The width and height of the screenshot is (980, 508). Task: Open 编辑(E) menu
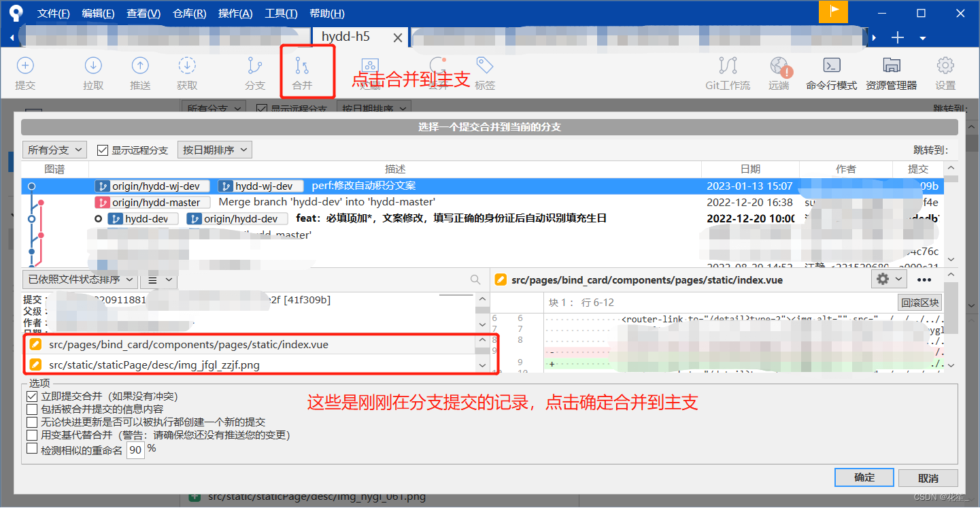pyautogui.click(x=98, y=14)
